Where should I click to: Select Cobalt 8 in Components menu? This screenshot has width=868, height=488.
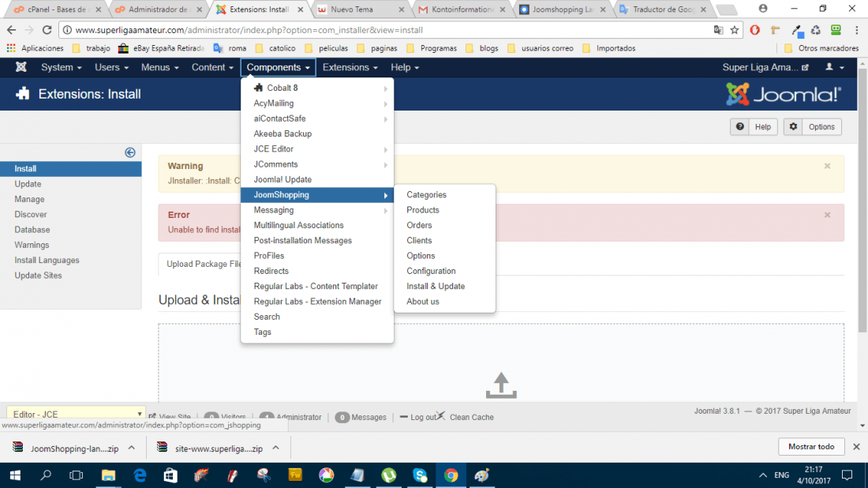[317, 88]
